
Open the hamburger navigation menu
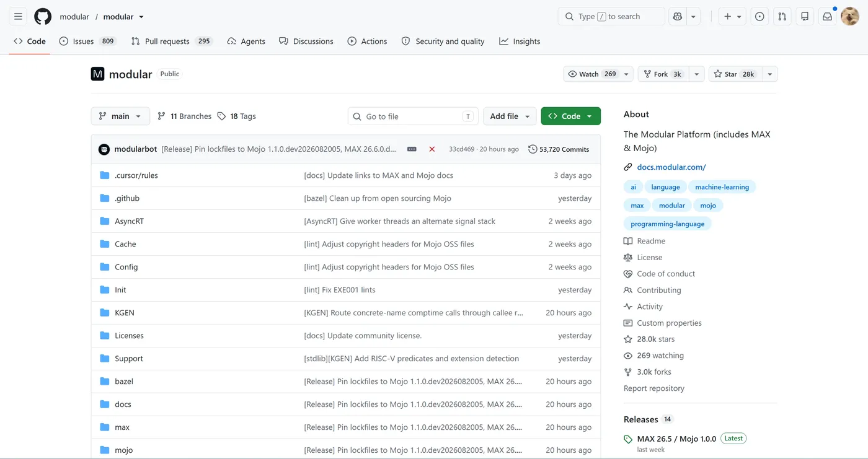pyautogui.click(x=18, y=17)
